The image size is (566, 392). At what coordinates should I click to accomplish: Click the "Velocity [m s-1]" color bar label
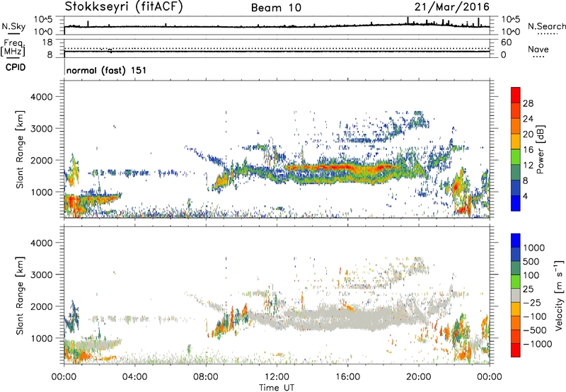pyautogui.click(x=559, y=296)
